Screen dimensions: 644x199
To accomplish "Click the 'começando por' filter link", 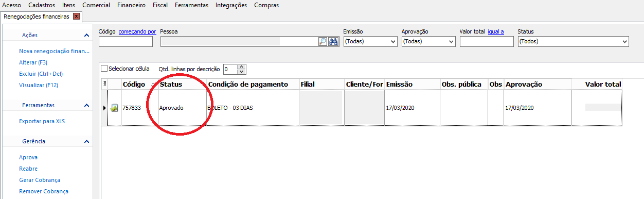I will click(x=137, y=31).
